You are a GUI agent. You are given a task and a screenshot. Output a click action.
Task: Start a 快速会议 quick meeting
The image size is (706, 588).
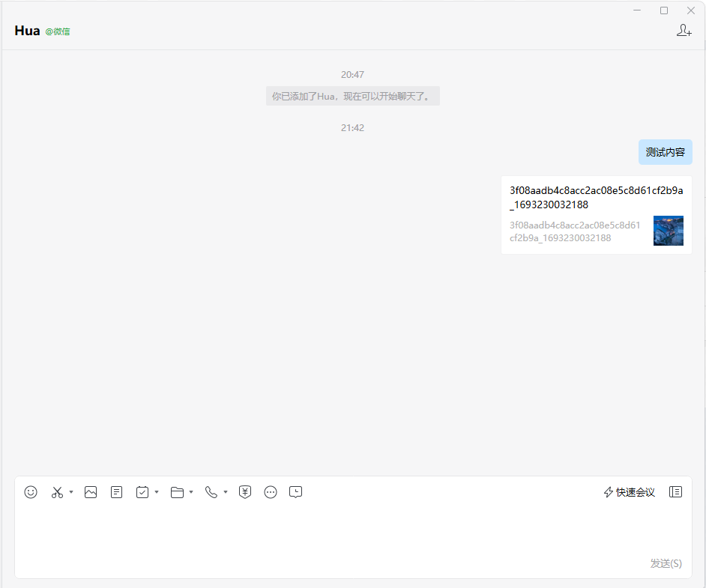tap(629, 492)
